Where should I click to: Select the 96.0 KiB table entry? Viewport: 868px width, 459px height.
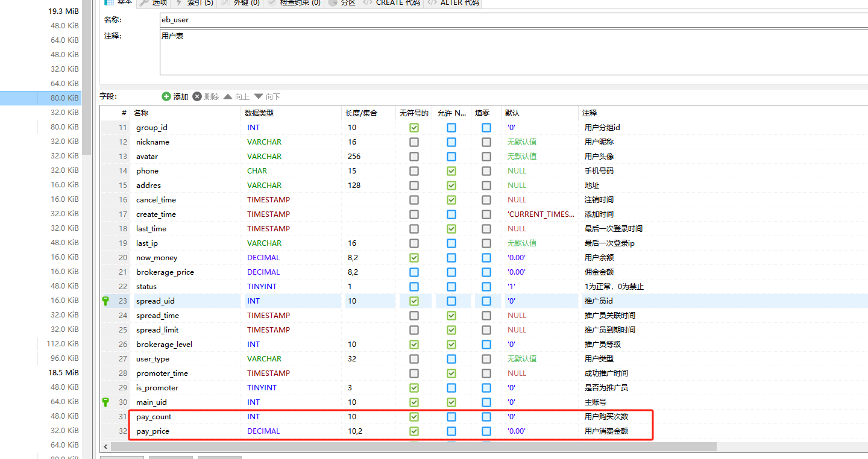coord(65,358)
